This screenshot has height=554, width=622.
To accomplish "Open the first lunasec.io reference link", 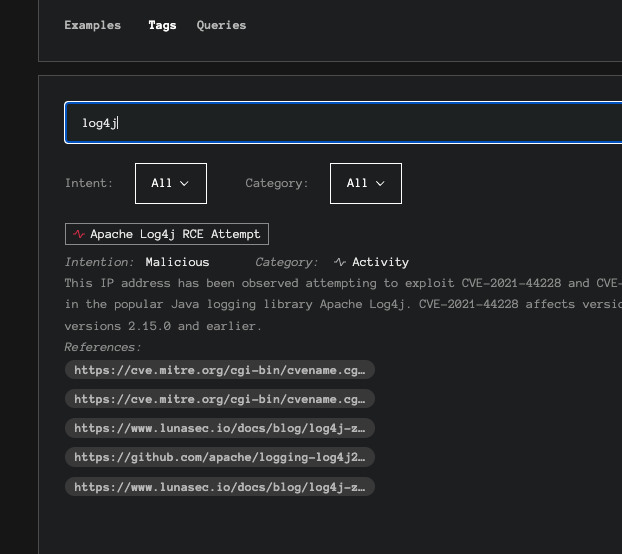I will coord(220,428).
